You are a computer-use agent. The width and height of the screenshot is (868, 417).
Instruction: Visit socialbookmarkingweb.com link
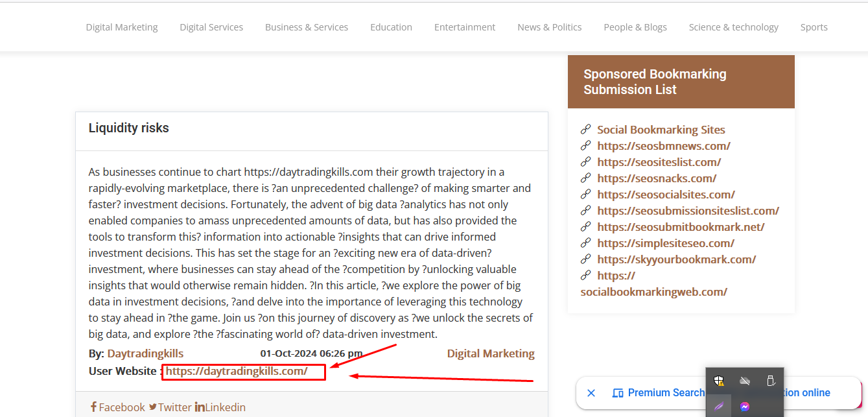(653, 292)
